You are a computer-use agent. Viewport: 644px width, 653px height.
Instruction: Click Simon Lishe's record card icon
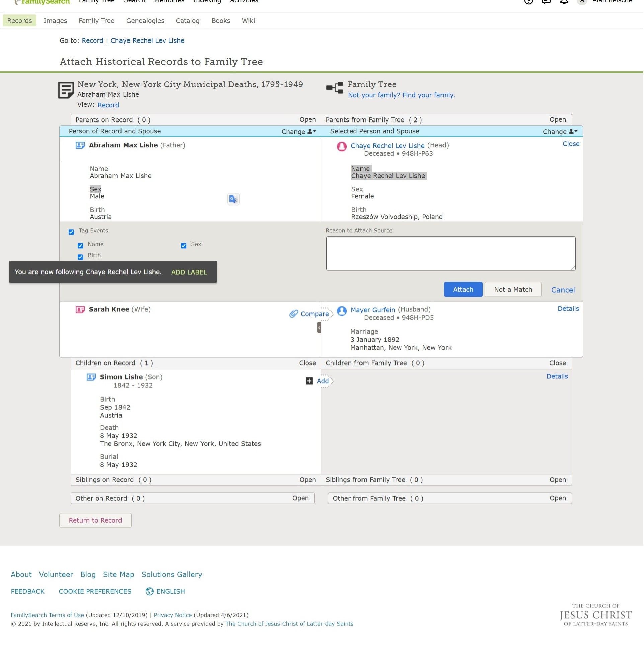coord(91,377)
